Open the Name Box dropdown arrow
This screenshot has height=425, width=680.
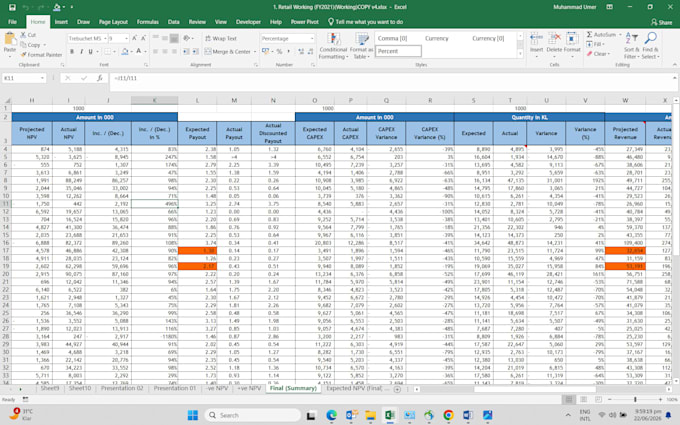click(x=42, y=78)
